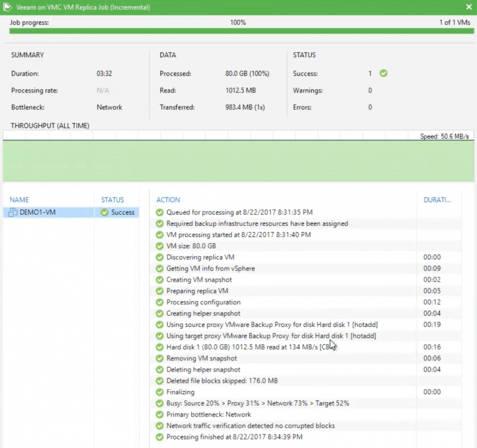Click check icon beside VM size: 80.0 GB
Viewport: 477px width, 448px height.
pyautogui.click(x=160, y=246)
